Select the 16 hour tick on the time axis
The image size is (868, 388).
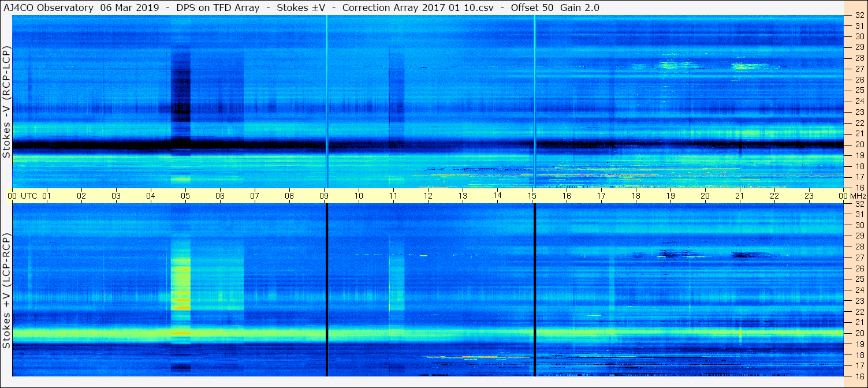[567, 196]
